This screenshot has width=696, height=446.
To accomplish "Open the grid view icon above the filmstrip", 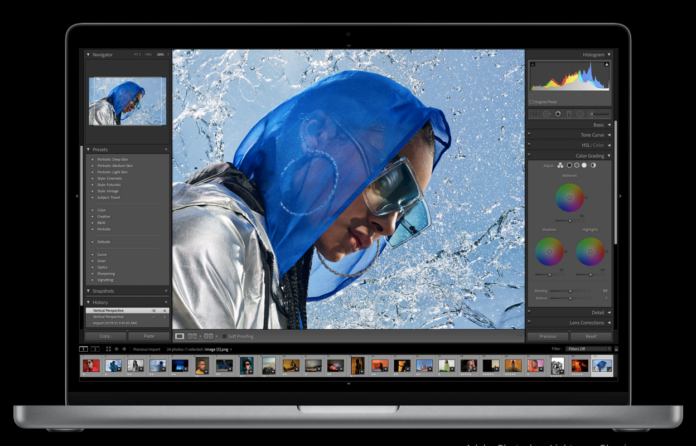I will click(x=106, y=349).
